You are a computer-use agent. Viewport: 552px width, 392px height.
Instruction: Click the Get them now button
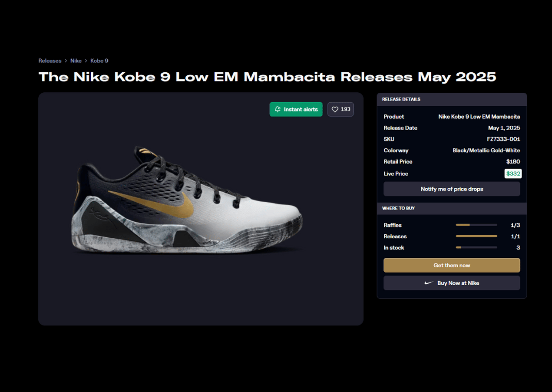point(452,265)
